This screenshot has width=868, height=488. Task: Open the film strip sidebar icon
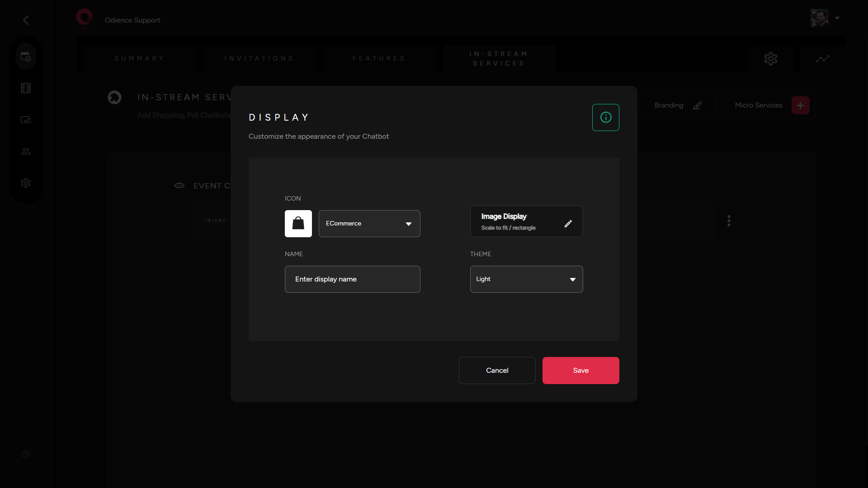click(26, 88)
